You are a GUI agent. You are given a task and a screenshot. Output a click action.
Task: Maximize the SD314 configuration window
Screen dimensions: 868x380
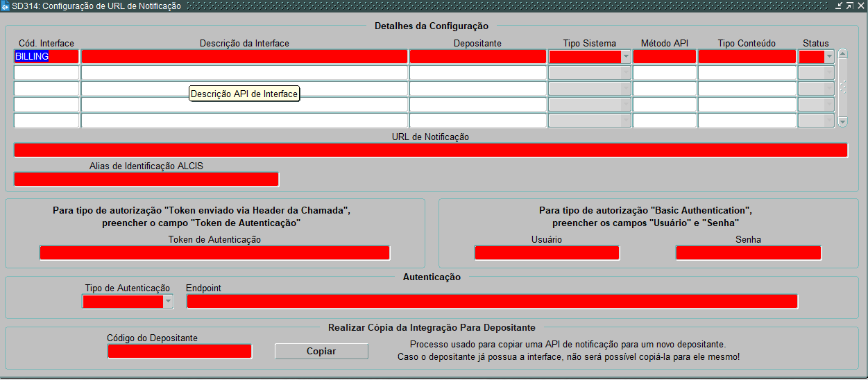[x=849, y=6]
